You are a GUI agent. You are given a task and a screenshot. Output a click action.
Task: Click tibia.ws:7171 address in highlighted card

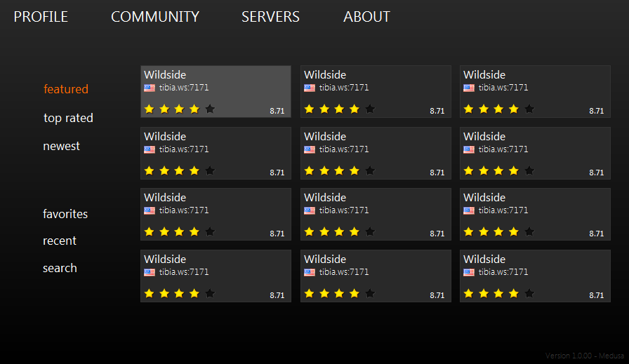pos(184,88)
